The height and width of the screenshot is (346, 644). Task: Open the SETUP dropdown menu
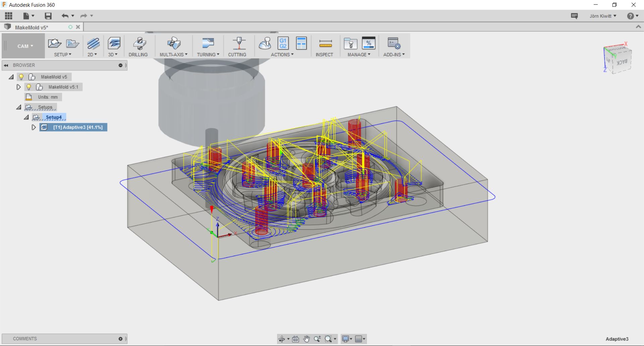[x=63, y=54]
